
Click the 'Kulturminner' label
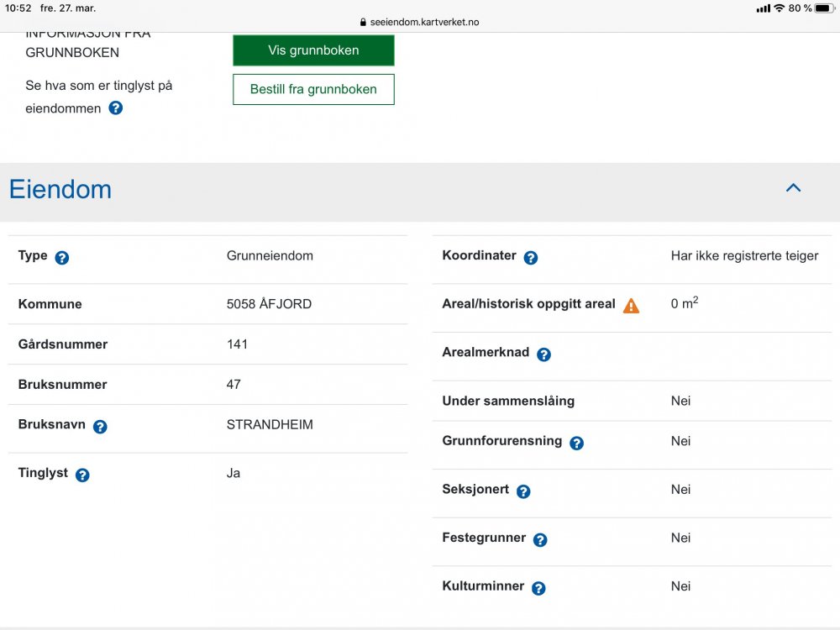point(483,586)
